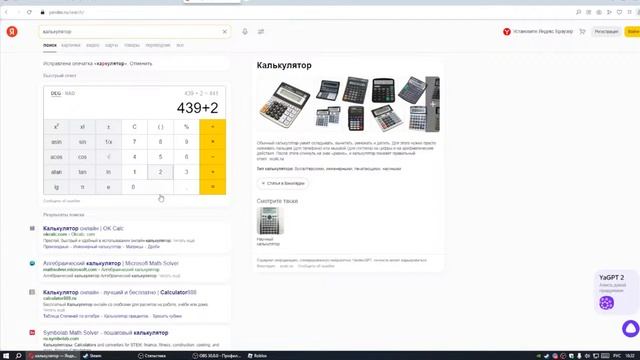The height and width of the screenshot is (360, 640).
Task: Start voice search with the microphone icon
Action: 245,31
